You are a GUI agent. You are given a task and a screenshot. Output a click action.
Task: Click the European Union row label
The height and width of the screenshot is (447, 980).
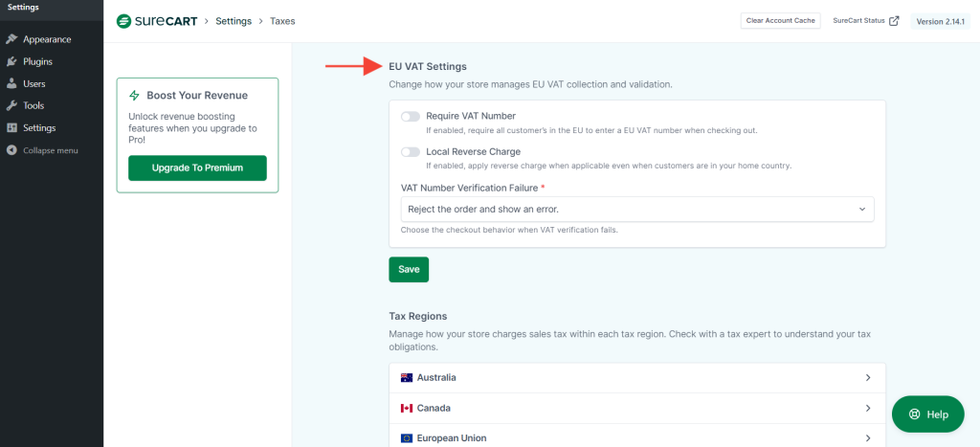pyautogui.click(x=452, y=438)
